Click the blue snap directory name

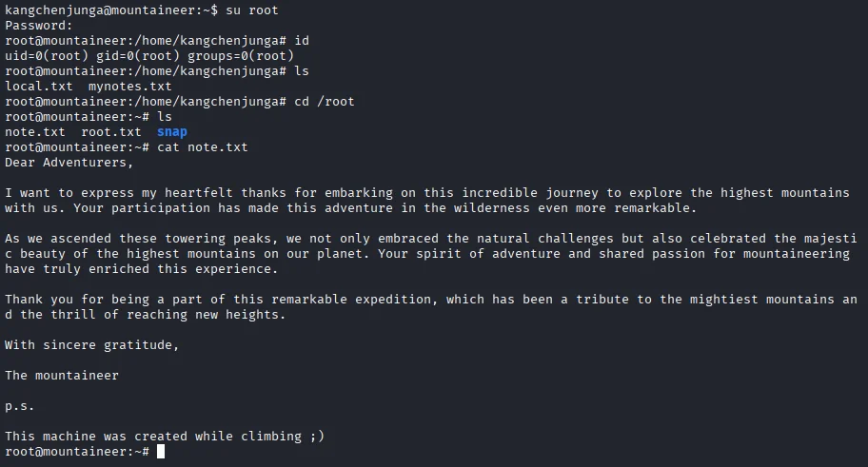(172, 132)
